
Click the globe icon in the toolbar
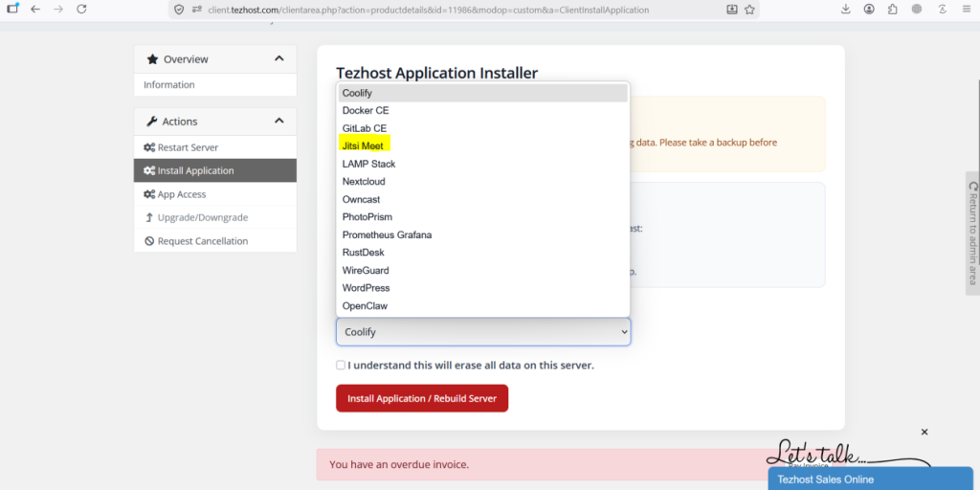click(917, 10)
